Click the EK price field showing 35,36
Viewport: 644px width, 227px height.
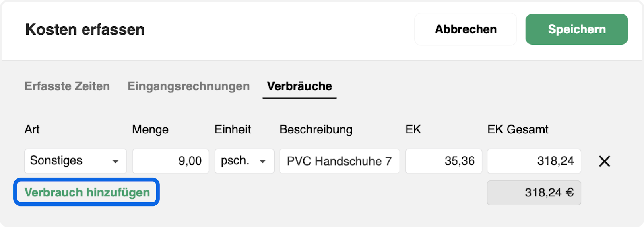pyautogui.click(x=444, y=161)
